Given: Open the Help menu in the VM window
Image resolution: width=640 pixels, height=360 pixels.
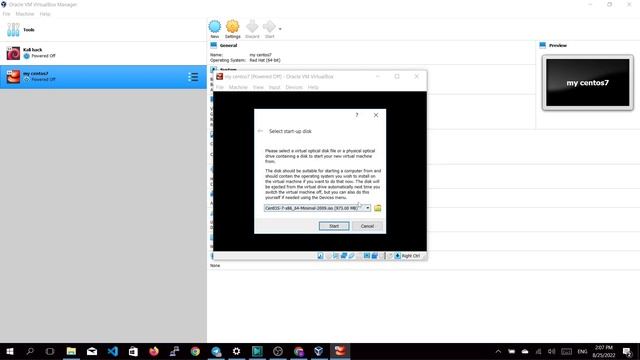Looking at the screenshot, I should (x=313, y=87).
